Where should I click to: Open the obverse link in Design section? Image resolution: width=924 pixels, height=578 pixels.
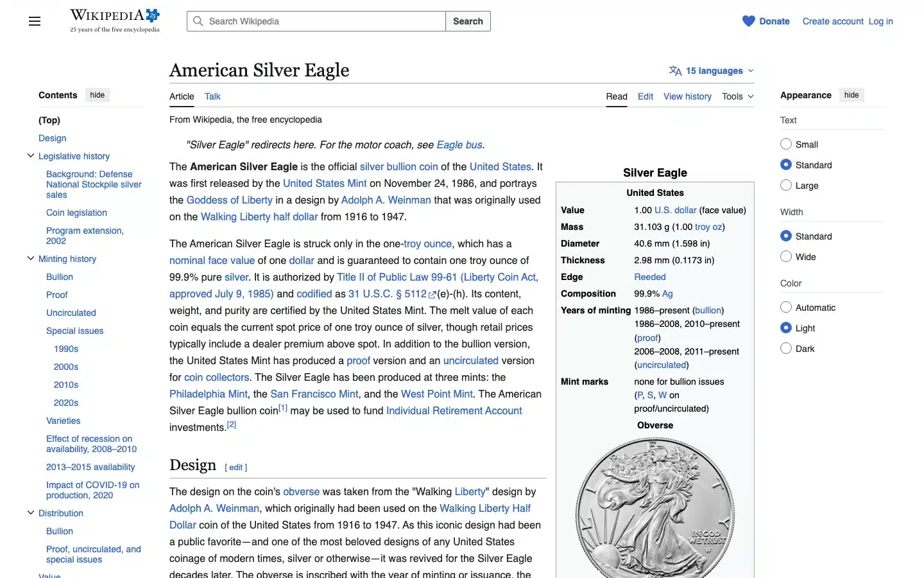[302, 491]
